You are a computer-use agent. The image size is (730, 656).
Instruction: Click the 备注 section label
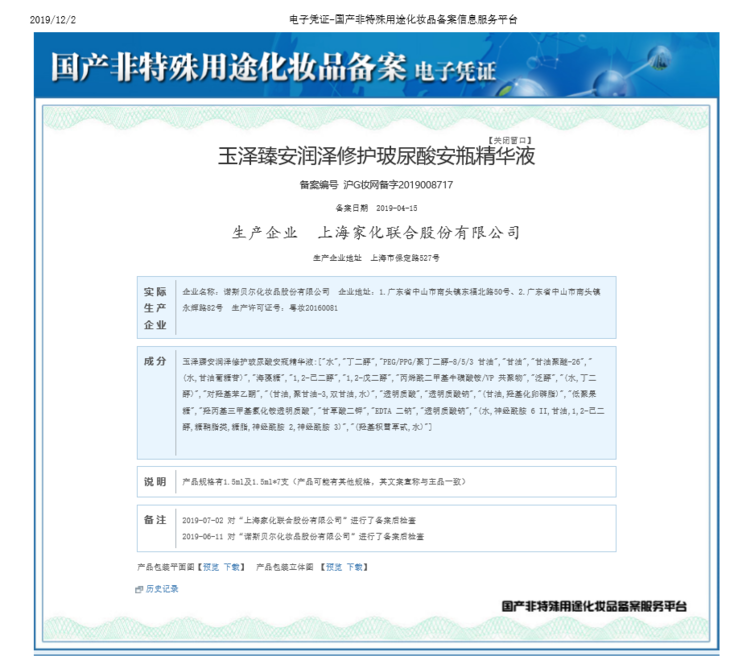(x=155, y=520)
